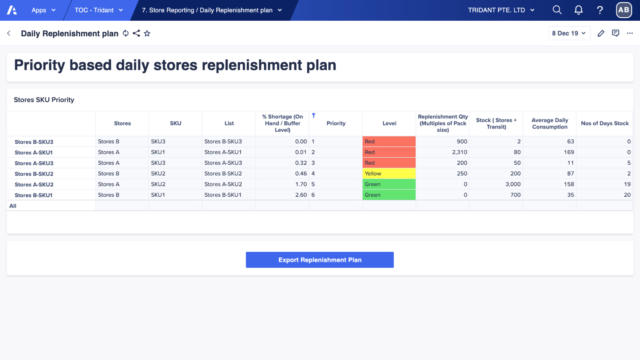Screen dimensions: 640x360
Task: Select the SKU column header
Action: (176, 123)
